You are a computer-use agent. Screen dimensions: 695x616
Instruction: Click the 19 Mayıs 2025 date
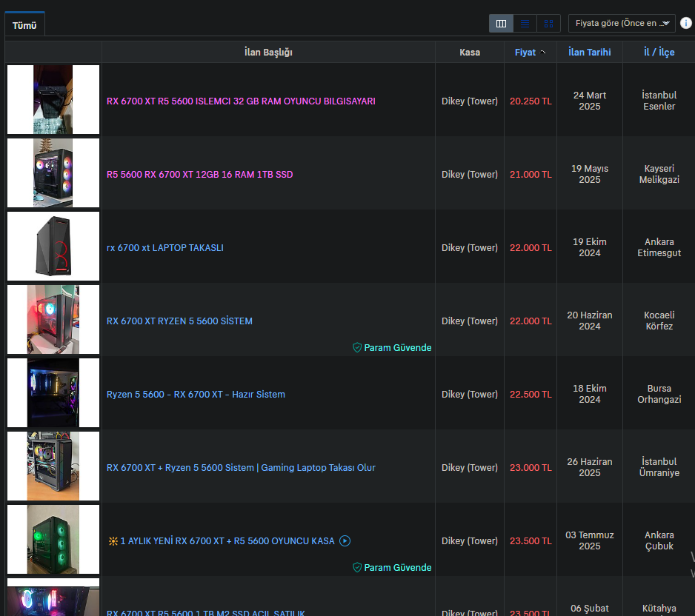[590, 174]
